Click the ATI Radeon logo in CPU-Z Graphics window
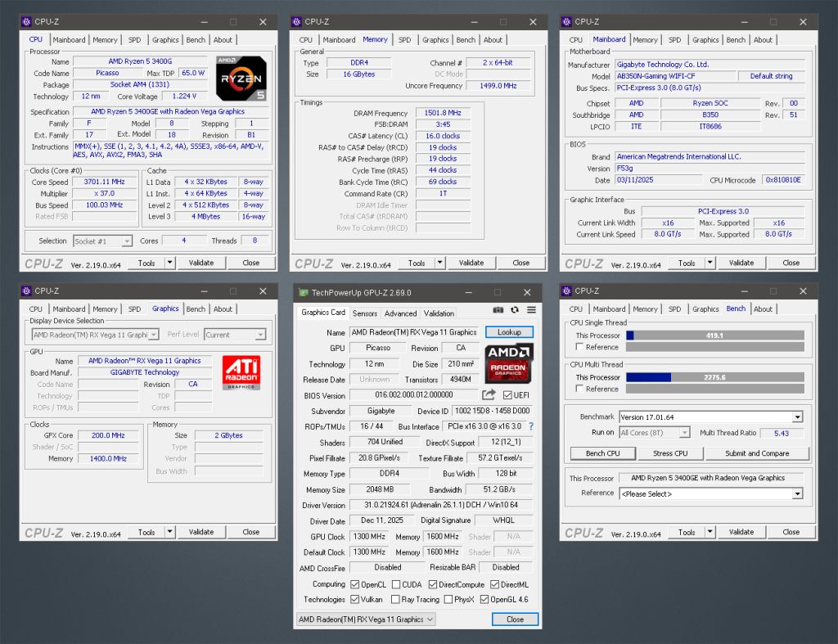 pyautogui.click(x=241, y=372)
